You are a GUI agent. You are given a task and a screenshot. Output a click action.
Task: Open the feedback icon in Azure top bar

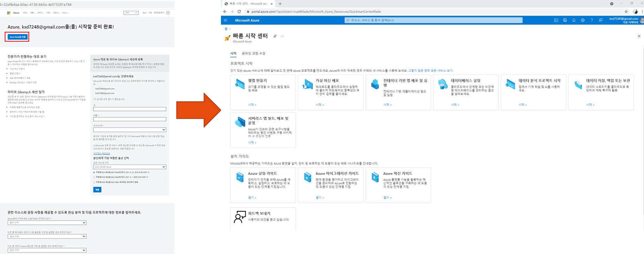click(601, 21)
